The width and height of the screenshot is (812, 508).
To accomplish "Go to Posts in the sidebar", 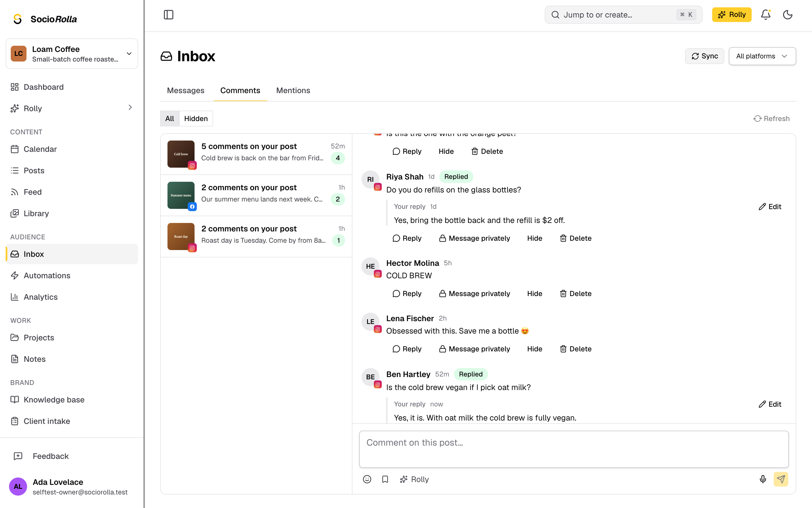I will point(72,171).
